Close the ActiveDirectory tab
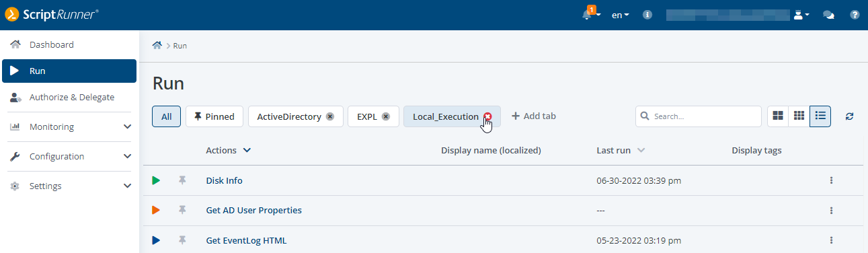The width and height of the screenshot is (868, 253). 330,116
